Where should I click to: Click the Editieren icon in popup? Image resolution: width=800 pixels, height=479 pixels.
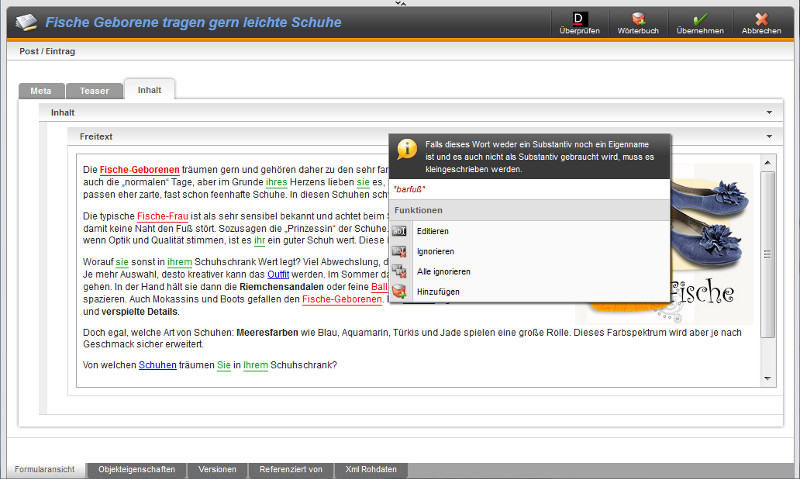click(x=400, y=231)
